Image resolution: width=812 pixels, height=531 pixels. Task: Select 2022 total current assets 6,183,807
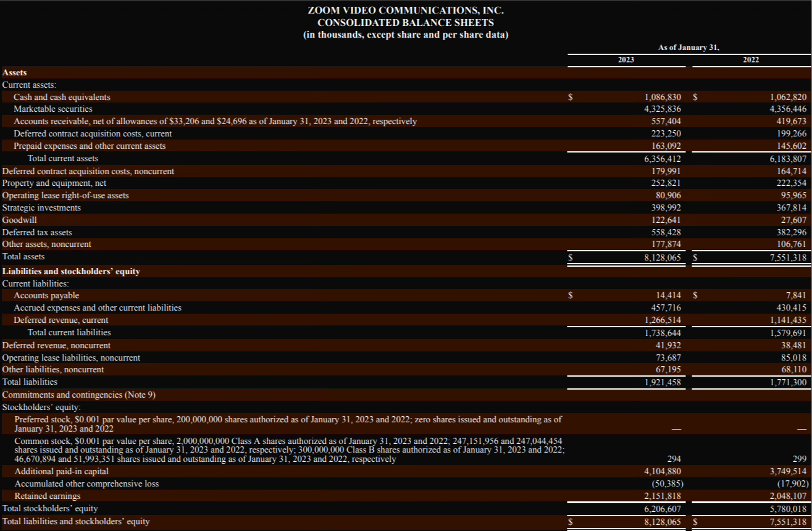pyautogui.click(x=788, y=159)
